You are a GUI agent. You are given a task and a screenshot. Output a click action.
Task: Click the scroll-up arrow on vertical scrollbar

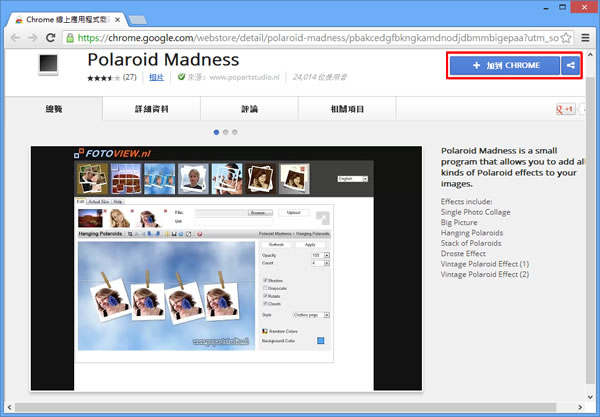click(590, 55)
